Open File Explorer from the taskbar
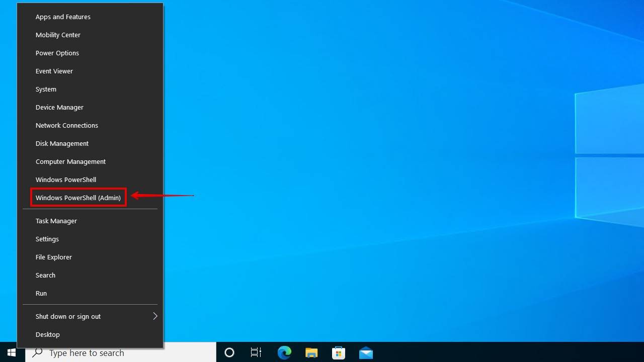 click(311, 352)
